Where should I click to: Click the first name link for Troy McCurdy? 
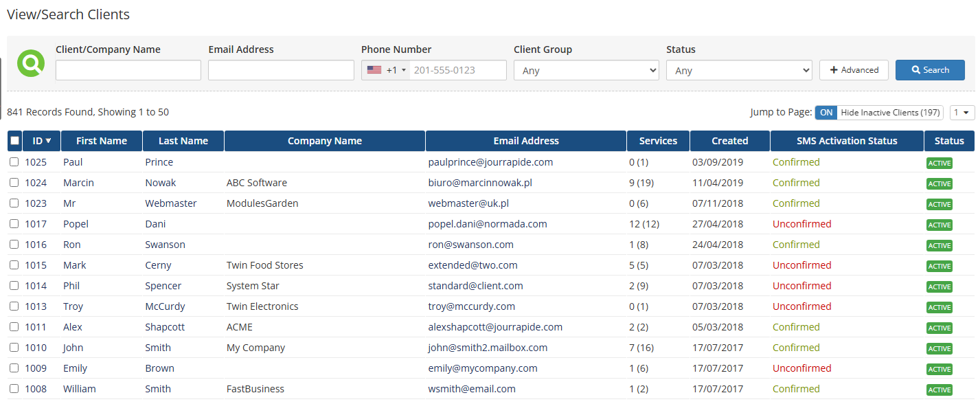coord(73,306)
